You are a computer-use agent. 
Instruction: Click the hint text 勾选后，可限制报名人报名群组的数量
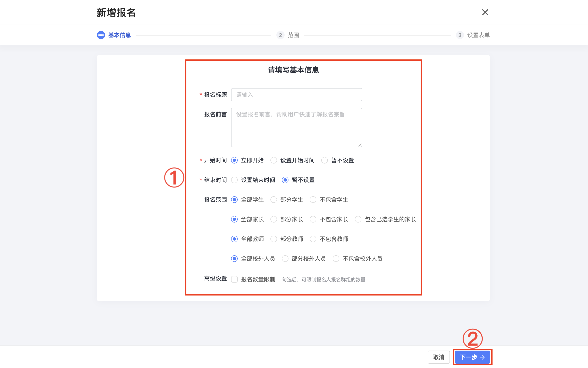(324, 280)
